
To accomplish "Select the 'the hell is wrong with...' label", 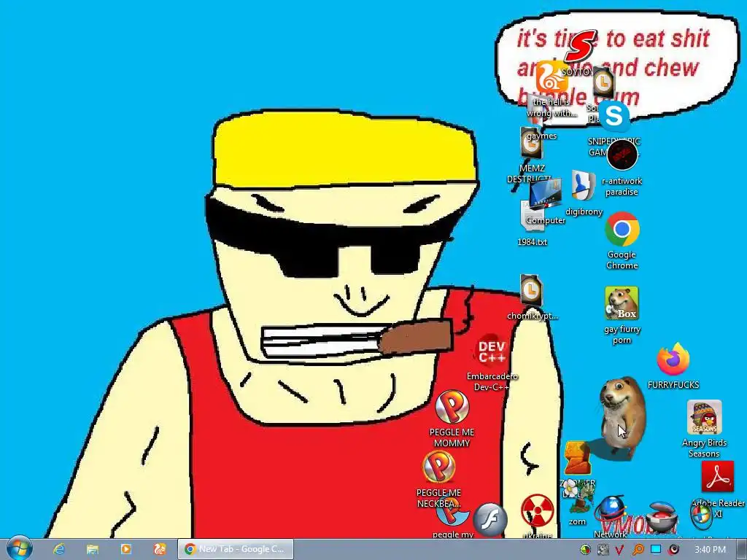I will 551,108.
